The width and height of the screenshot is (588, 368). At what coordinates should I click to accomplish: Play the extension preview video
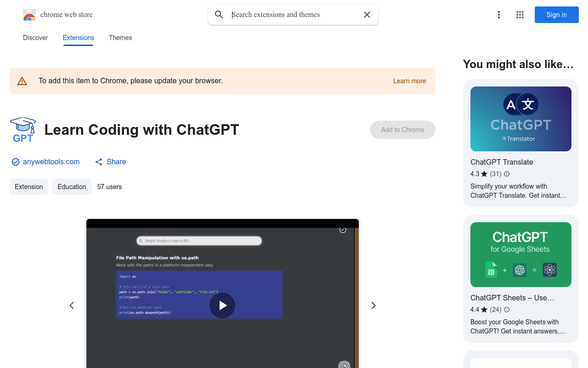click(x=222, y=305)
